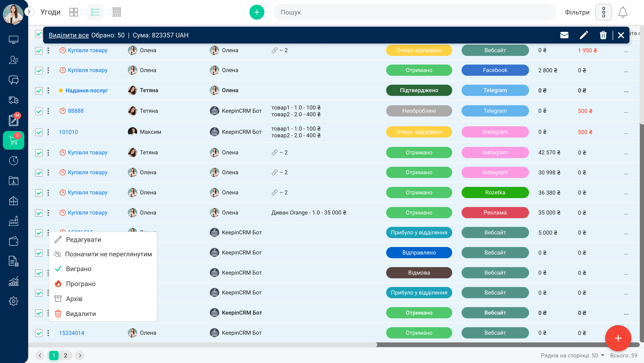This screenshot has width=644, height=363.
Task: Open the chat messages sidebar icon
Action: (14, 80)
